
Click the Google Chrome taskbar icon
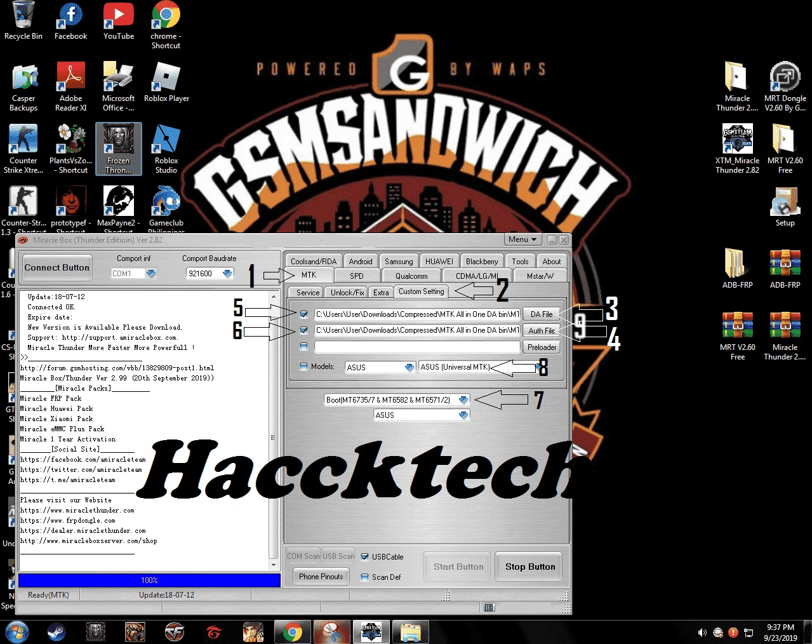(293, 632)
